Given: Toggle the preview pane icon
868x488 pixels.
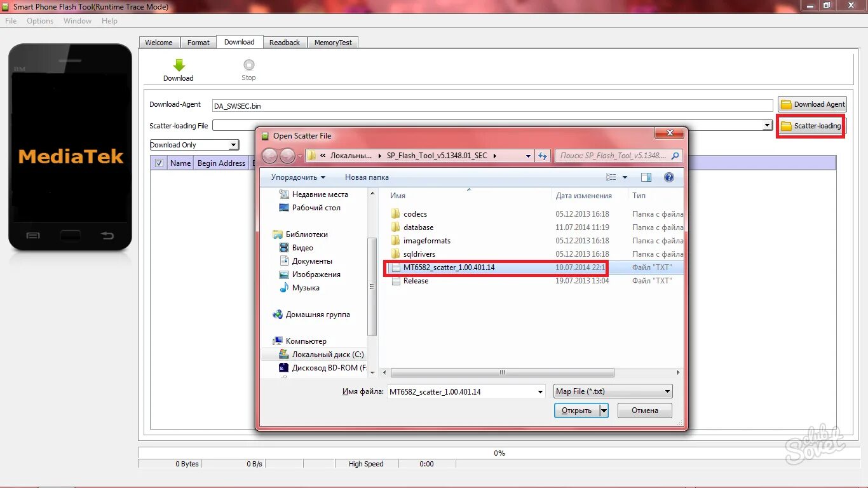Looking at the screenshot, I should point(646,177).
